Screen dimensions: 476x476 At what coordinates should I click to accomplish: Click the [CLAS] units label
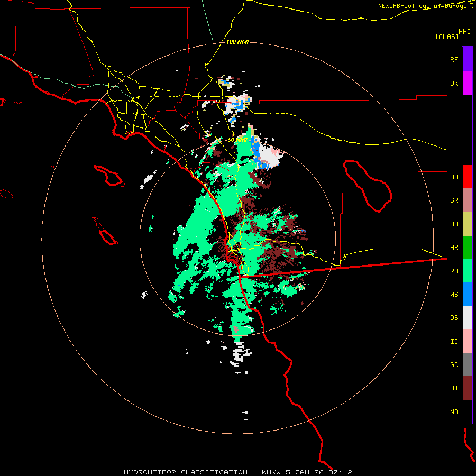447,36
